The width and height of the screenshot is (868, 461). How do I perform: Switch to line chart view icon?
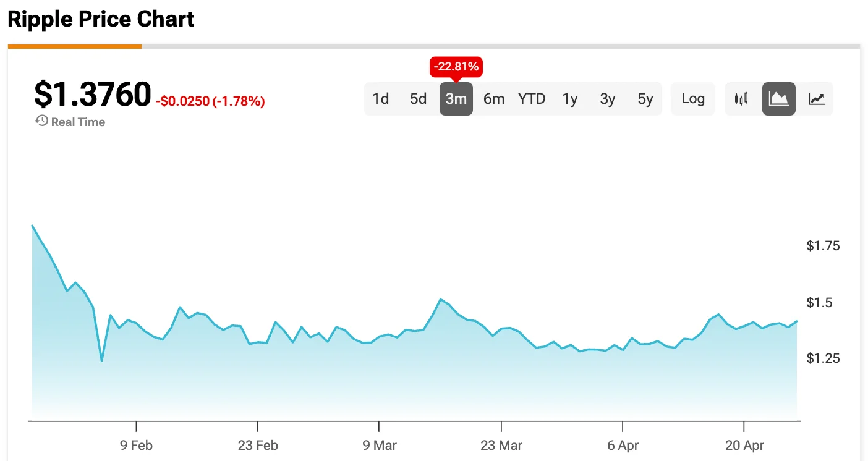[817, 99]
